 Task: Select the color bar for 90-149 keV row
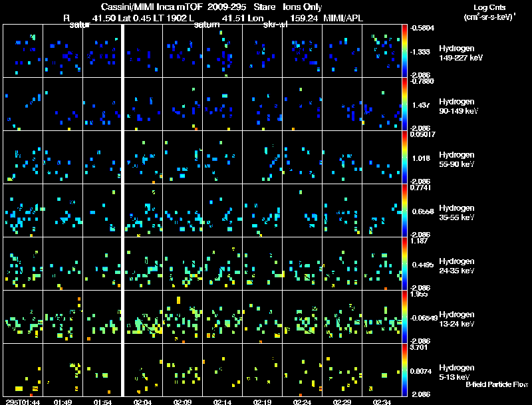pos(404,104)
